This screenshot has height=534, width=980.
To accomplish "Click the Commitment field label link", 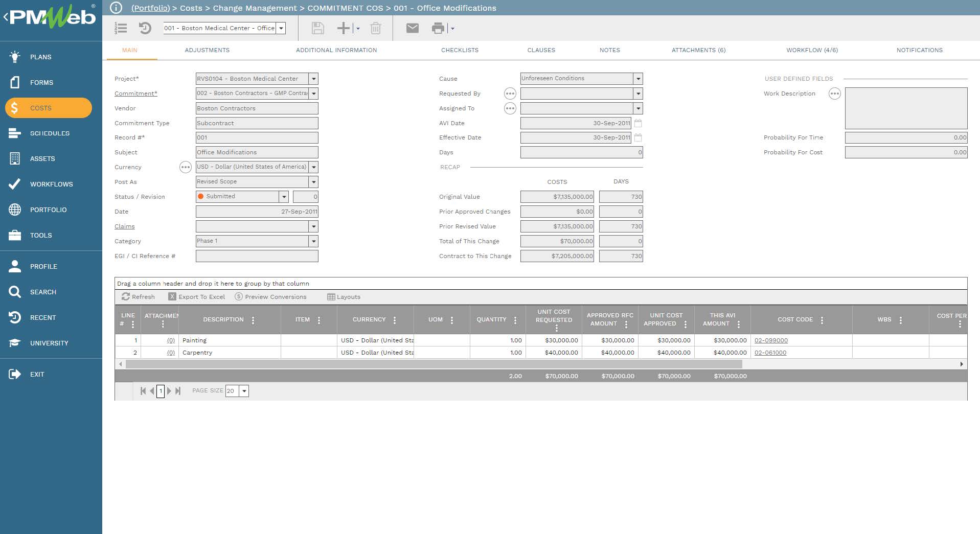I will click(x=135, y=94).
